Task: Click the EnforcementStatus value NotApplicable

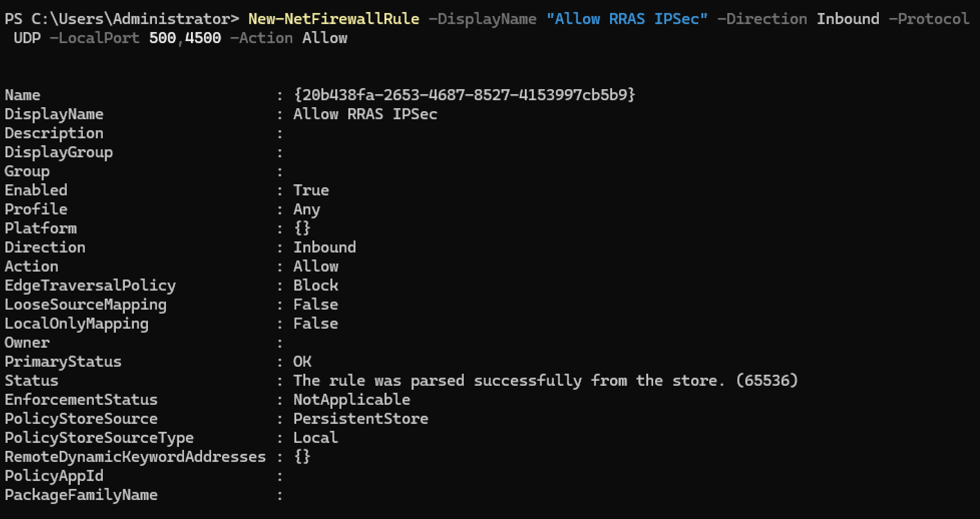Action: pos(351,400)
